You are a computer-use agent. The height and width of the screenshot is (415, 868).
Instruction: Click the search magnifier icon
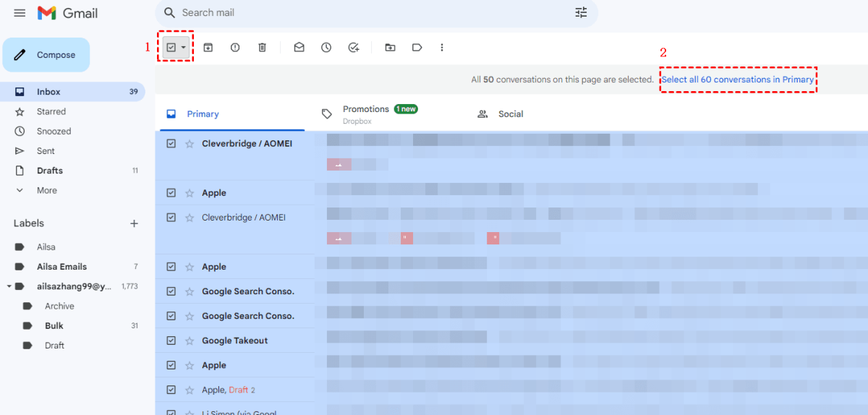[x=170, y=13]
